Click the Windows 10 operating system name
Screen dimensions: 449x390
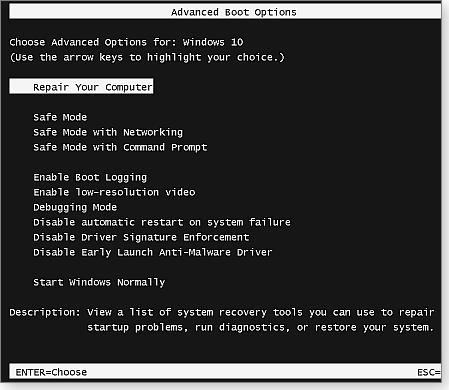213,42
